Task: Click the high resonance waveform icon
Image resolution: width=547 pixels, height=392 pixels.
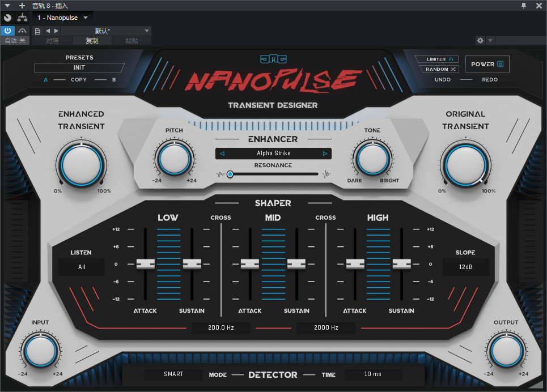Action: (x=326, y=174)
